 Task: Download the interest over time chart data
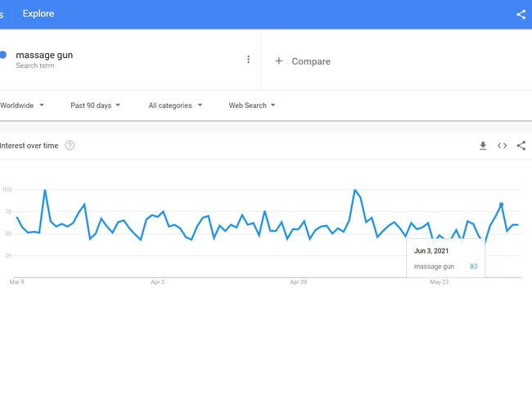[x=483, y=146]
